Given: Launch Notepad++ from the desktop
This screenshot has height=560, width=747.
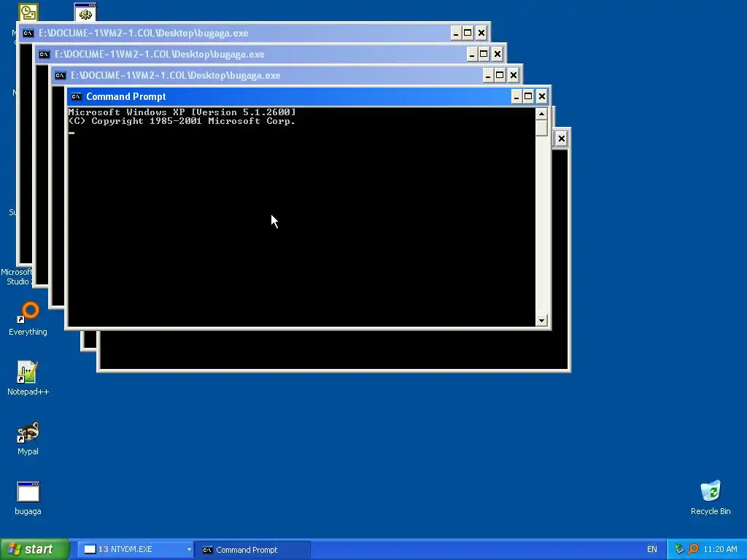Looking at the screenshot, I should pyautogui.click(x=28, y=378).
